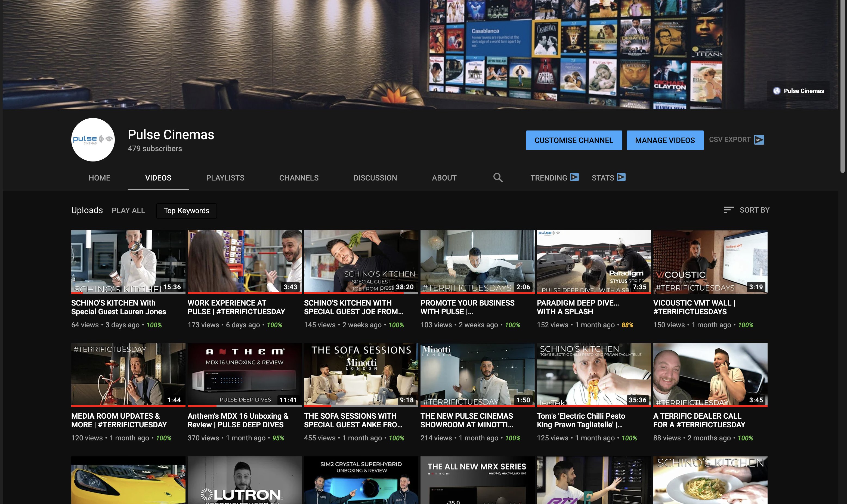Click the Pulse Cinemas banner link icon
Screen dimensions: 847x504
[x=777, y=91]
